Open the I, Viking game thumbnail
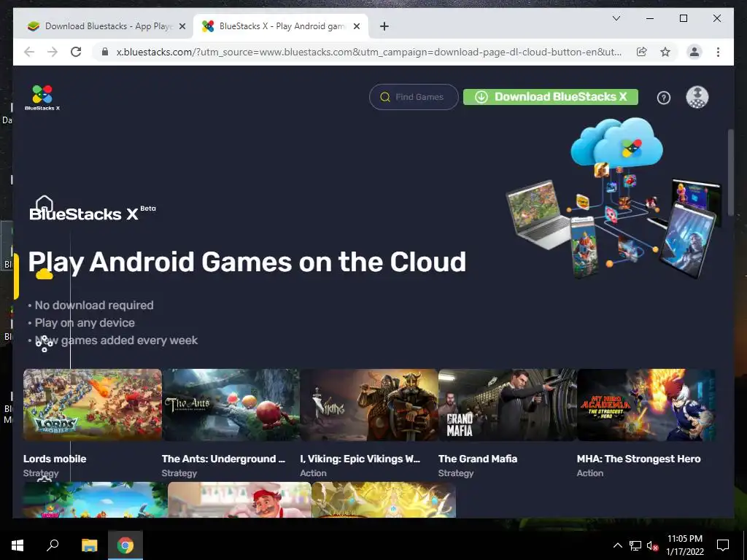The height and width of the screenshot is (560, 747). [x=368, y=405]
